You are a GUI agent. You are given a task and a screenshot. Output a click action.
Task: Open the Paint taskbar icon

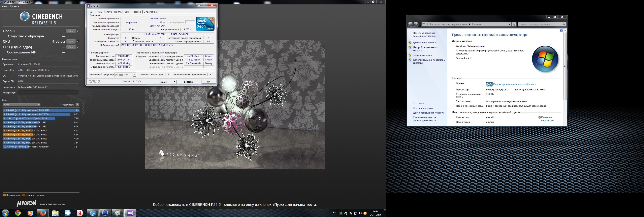[118, 213]
